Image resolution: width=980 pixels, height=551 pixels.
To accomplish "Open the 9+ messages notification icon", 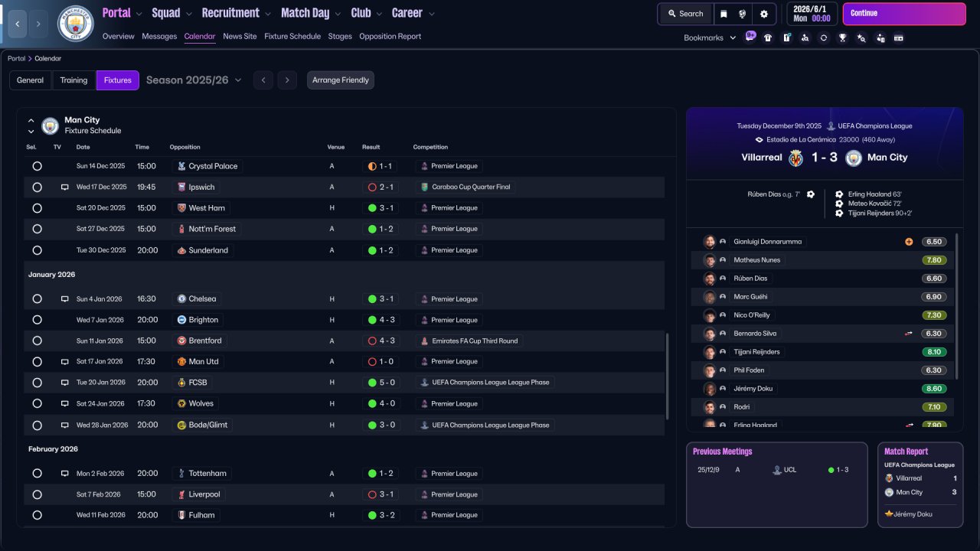I will [750, 37].
